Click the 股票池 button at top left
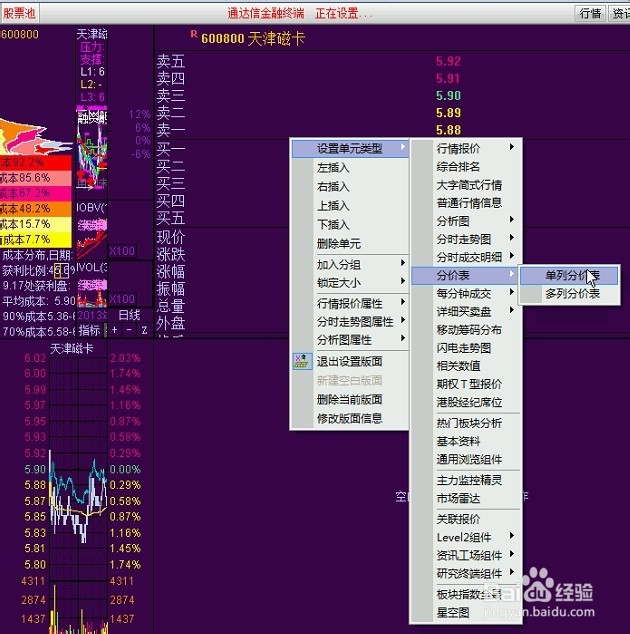The width and height of the screenshot is (630, 634). [19, 13]
